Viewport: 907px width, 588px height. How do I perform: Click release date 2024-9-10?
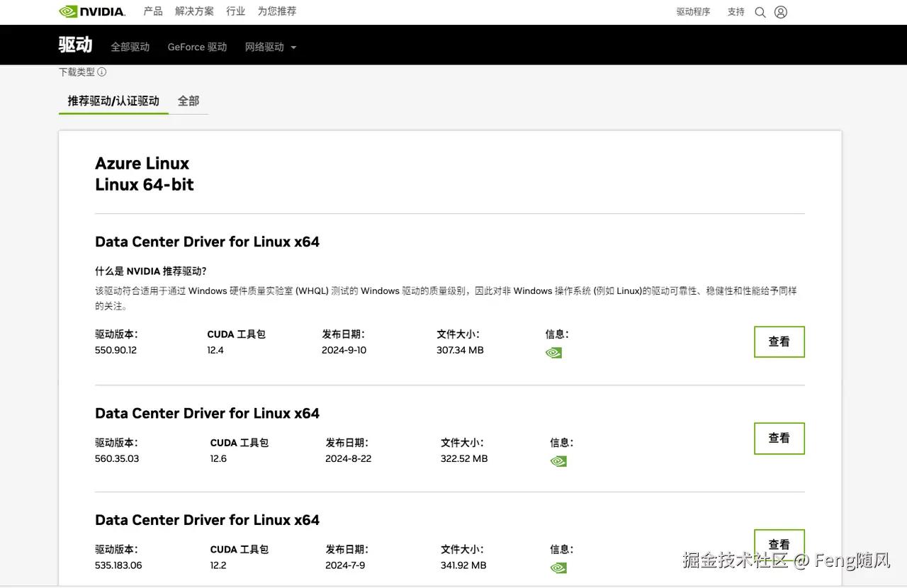click(344, 350)
